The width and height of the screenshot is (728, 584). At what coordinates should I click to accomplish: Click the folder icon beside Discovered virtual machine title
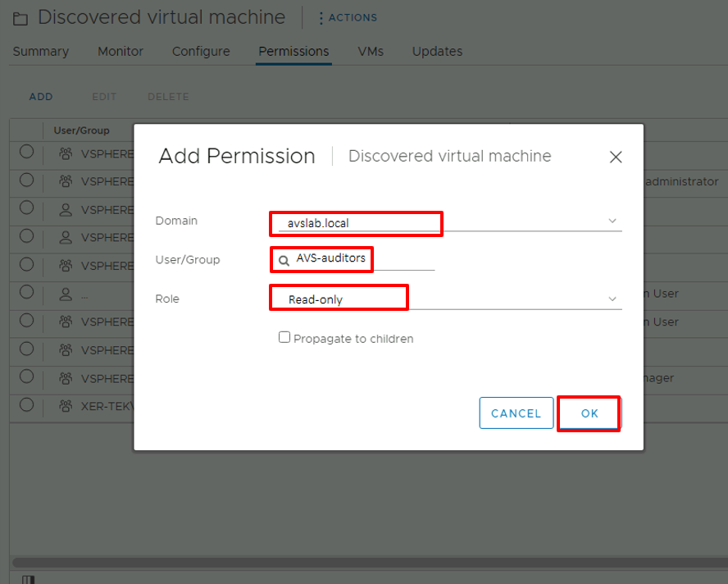click(20, 16)
